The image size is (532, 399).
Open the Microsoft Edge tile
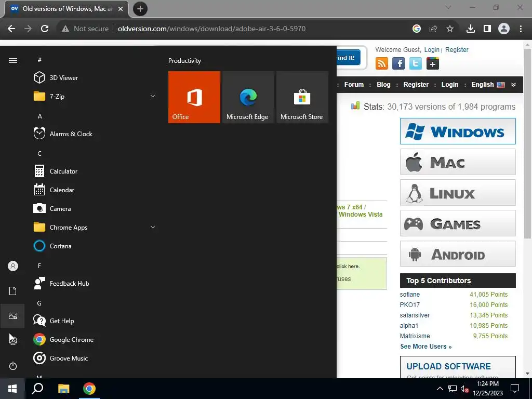(x=248, y=97)
